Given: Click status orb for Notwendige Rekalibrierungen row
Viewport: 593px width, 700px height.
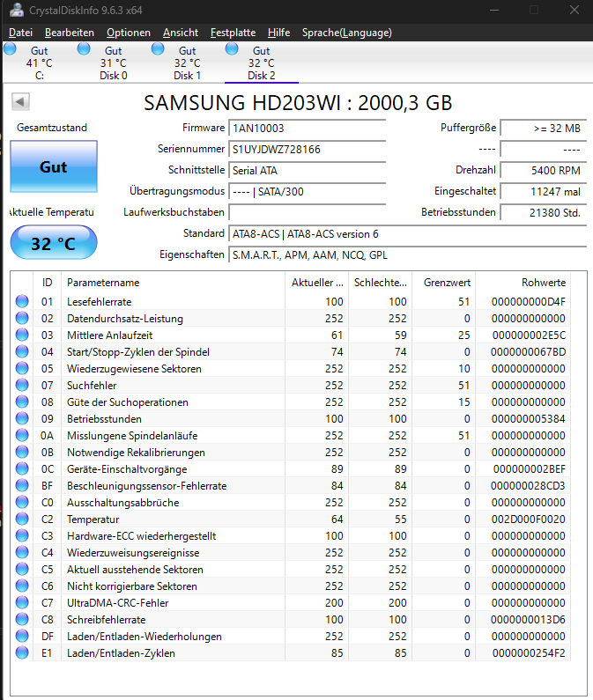Looking at the screenshot, I should tap(22, 453).
